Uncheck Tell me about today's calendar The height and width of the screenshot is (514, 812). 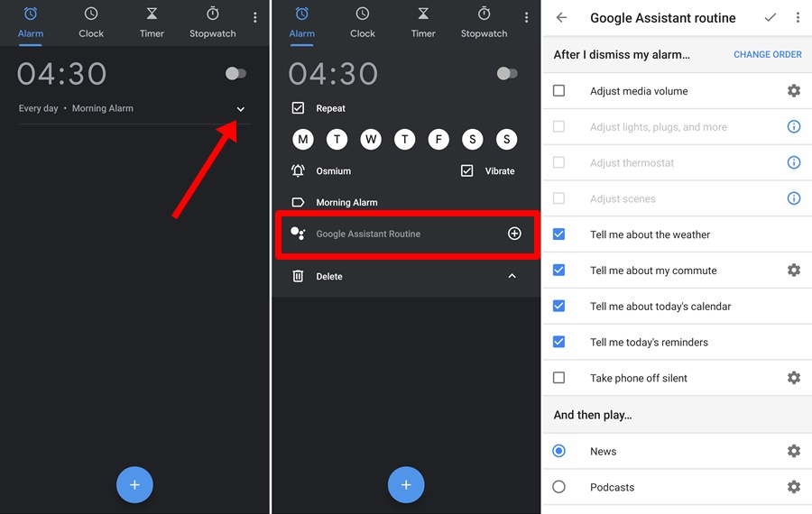(x=558, y=306)
